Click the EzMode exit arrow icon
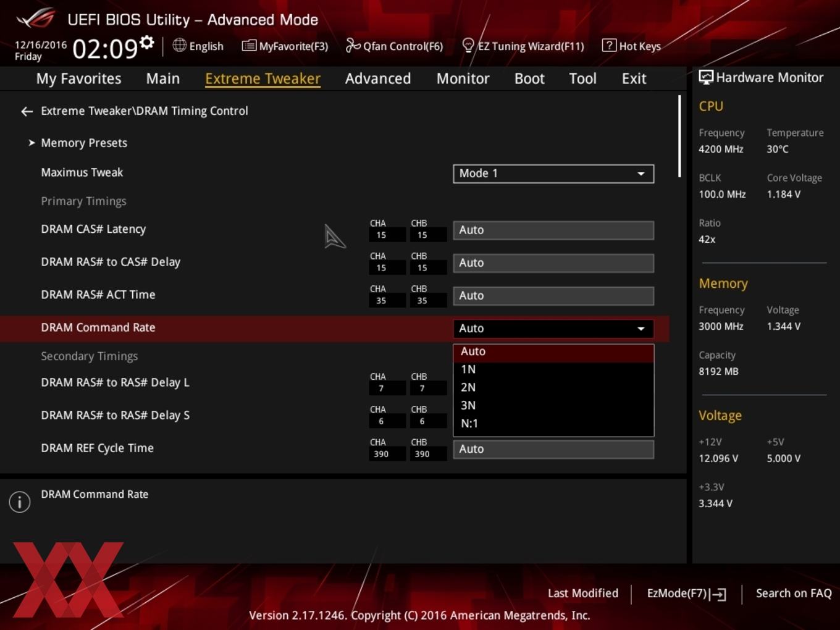Screen dimensions: 840x630 (x=718, y=594)
